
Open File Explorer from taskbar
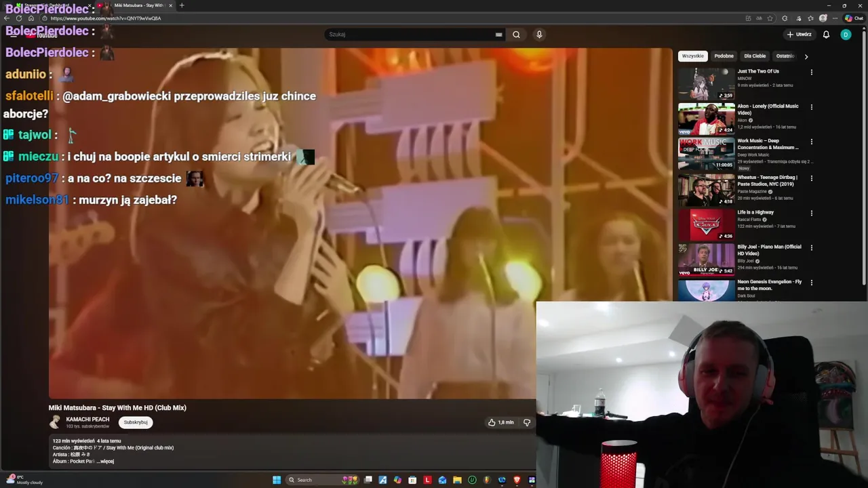[457, 480]
